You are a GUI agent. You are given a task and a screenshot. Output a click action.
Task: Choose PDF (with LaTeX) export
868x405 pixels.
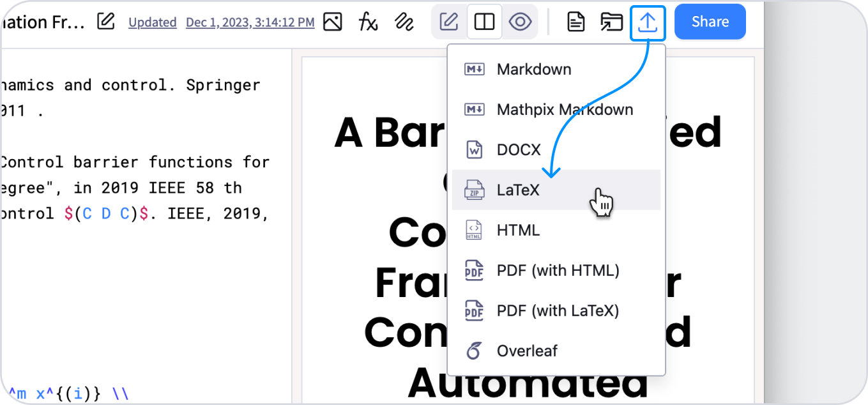pyautogui.click(x=558, y=310)
